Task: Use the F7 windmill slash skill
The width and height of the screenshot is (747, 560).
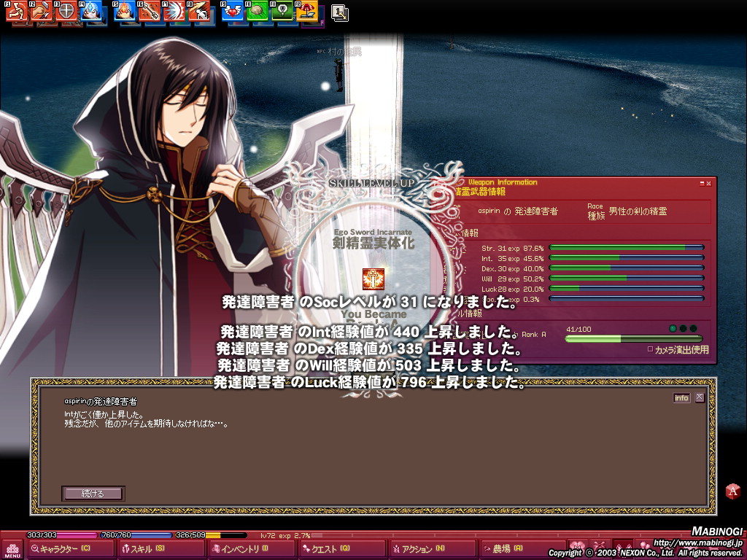Action: tap(174, 11)
